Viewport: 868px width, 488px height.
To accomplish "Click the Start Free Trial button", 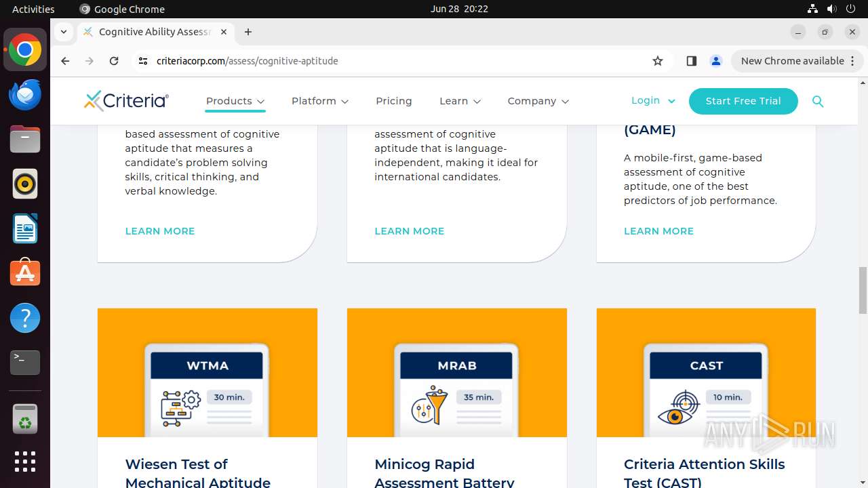I will coord(743,101).
